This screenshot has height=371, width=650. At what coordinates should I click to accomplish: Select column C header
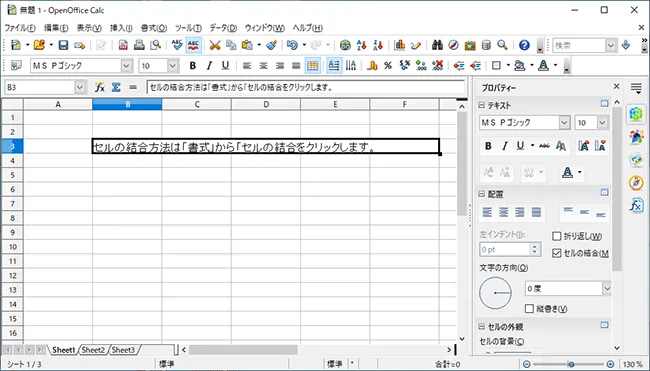tap(196, 104)
